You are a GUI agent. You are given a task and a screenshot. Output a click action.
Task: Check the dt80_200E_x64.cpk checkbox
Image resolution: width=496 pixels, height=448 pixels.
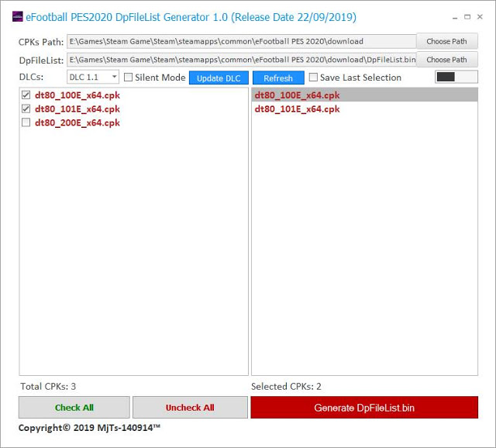pyautogui.click(x=26, y=122)
